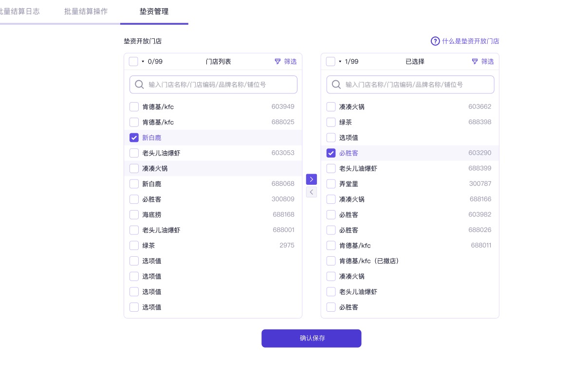This screenshot has width=588, height=371.
Task: Expand select-all dropdown arrow in 已选择 header
Action: (x=340, y=62)
